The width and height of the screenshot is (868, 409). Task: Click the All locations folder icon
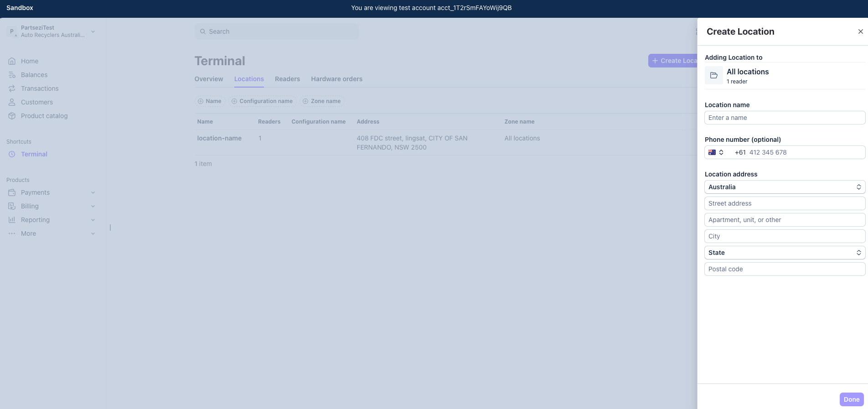[714, 76]
